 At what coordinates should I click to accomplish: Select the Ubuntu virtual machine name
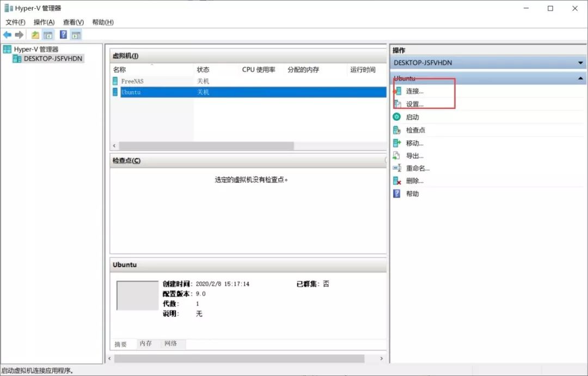tap(131, 92)
